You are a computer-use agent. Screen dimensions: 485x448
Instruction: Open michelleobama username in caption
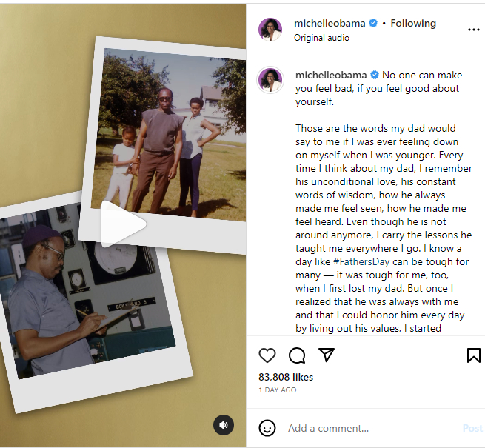[x=331, y=75]
